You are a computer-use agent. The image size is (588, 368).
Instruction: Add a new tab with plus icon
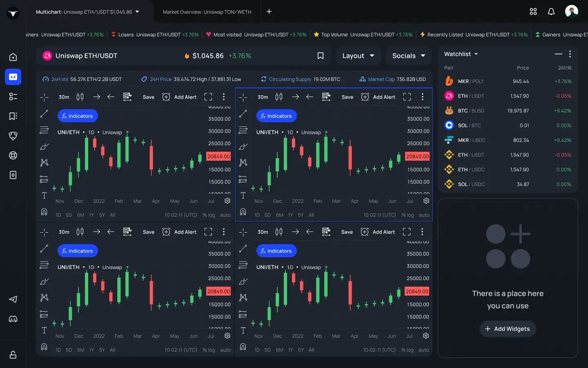point(269,12)
